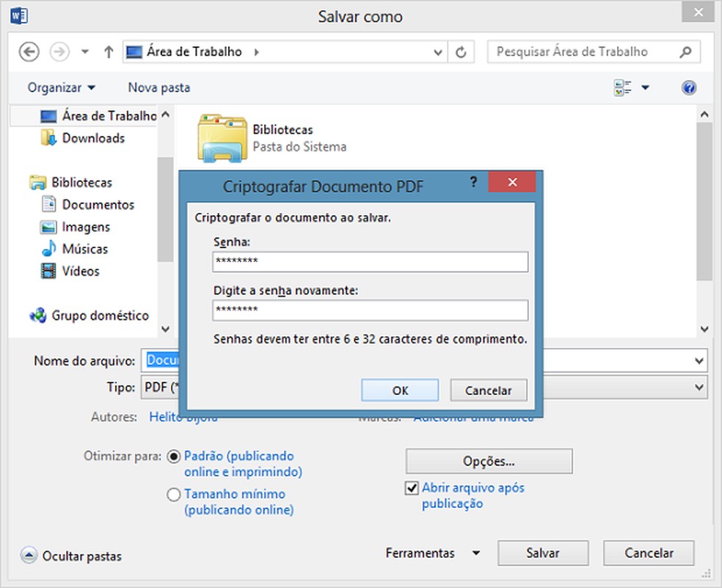Click the Word application icon in title bar
The image size is (722, 588).
pyautogui.click(x=19, y=16)
